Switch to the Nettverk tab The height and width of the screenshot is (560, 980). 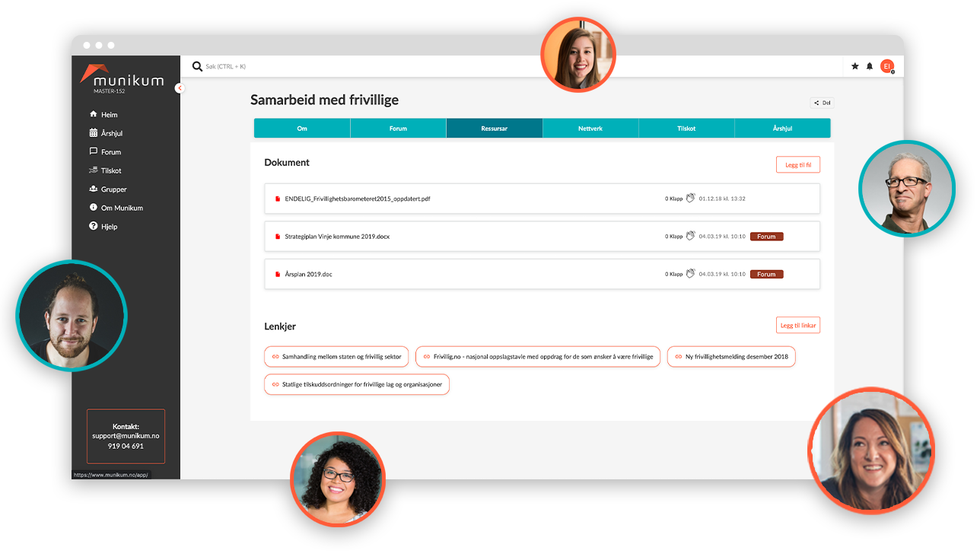[x=590, y=129]
